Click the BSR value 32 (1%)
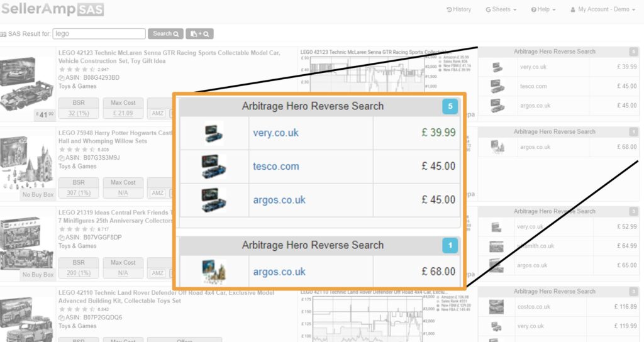This screenshot has width=644, height=342. point(79,113)
